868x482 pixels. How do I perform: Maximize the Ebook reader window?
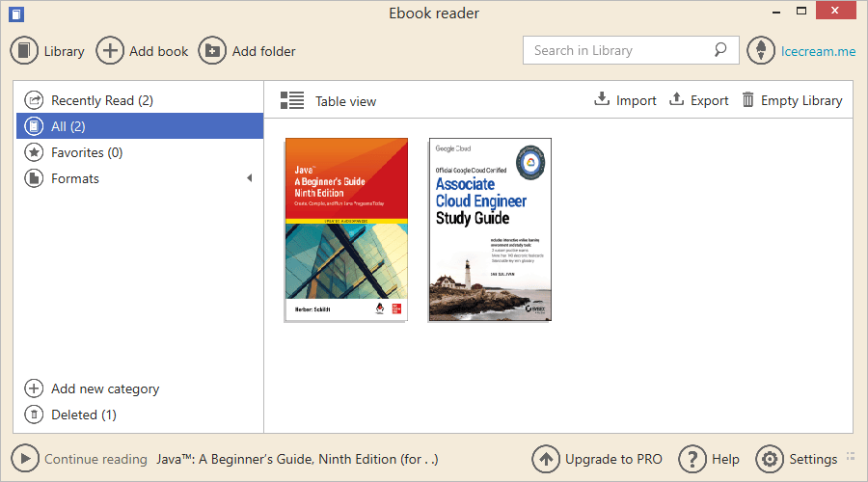pos(801,11)
